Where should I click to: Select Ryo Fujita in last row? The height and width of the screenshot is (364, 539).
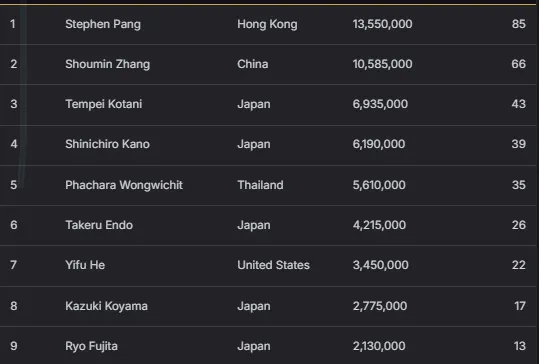click(91, 346)
